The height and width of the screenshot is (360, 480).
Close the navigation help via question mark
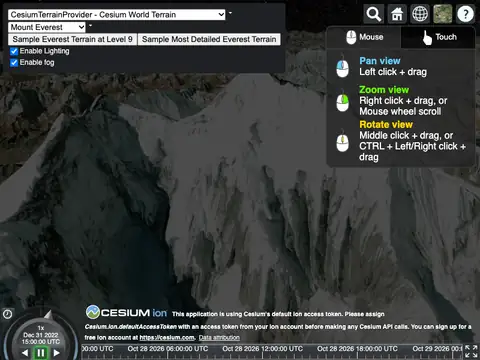[x=465, y=14]
